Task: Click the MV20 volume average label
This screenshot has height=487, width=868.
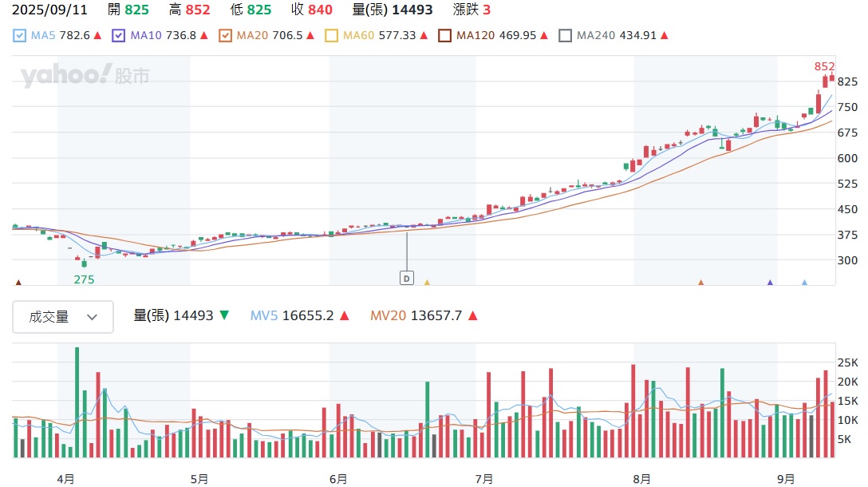Action: click(x=389, y=316)
